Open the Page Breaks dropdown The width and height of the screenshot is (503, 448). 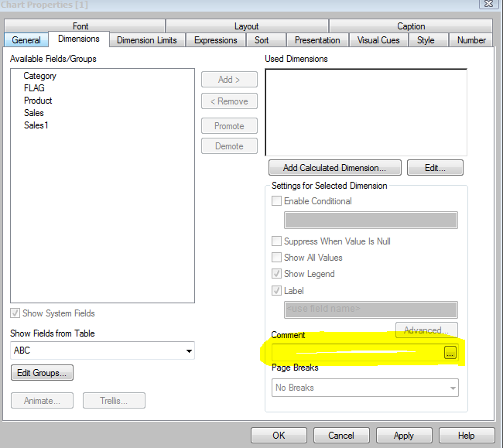point(365,388)
